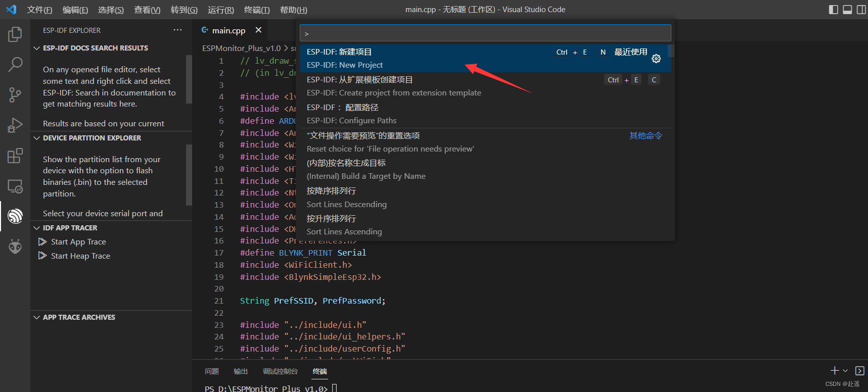
Task: Add a new terminal with plus icon
Action: (x=835, y=371)
